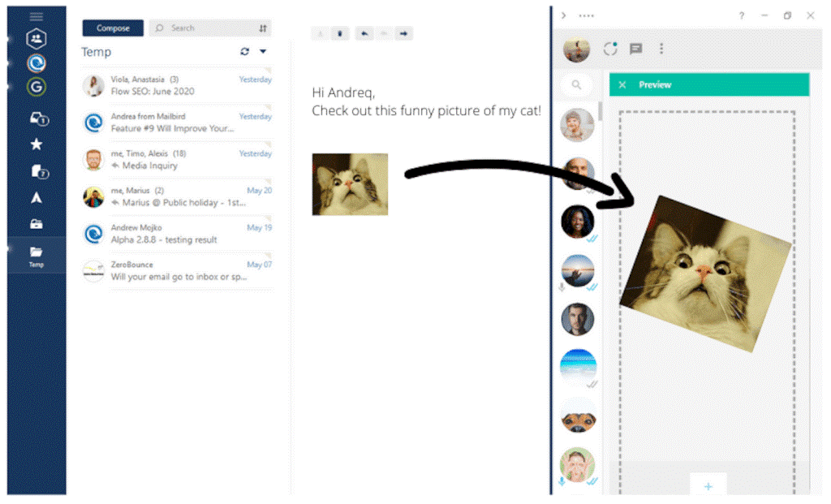The width and height of the screenshot is (831, 504).
Task: Click the Preview header label
Action: point(655,84)
